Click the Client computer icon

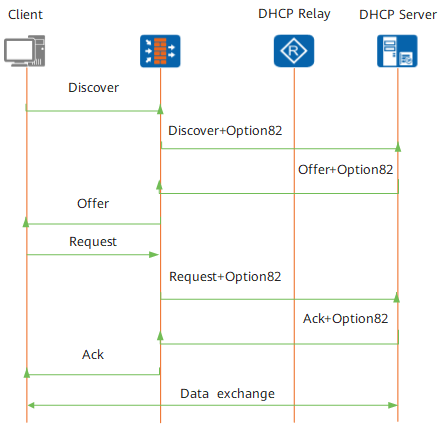(25, 51)
